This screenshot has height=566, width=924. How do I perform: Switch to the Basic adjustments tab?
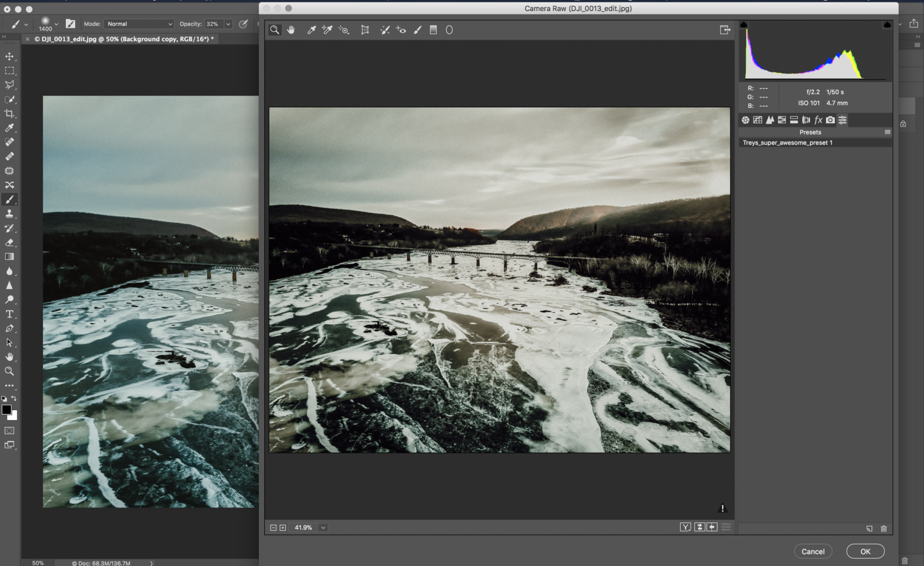pyautogui.click(x=745, y=119)
